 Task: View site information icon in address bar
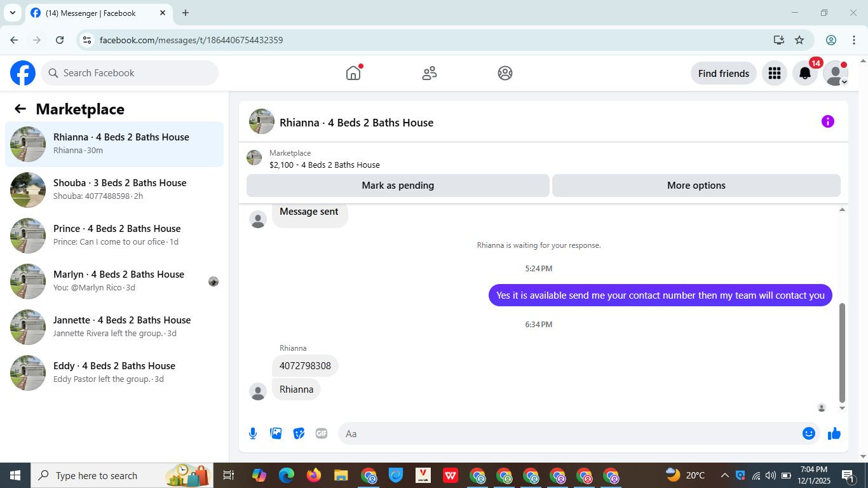88,40
